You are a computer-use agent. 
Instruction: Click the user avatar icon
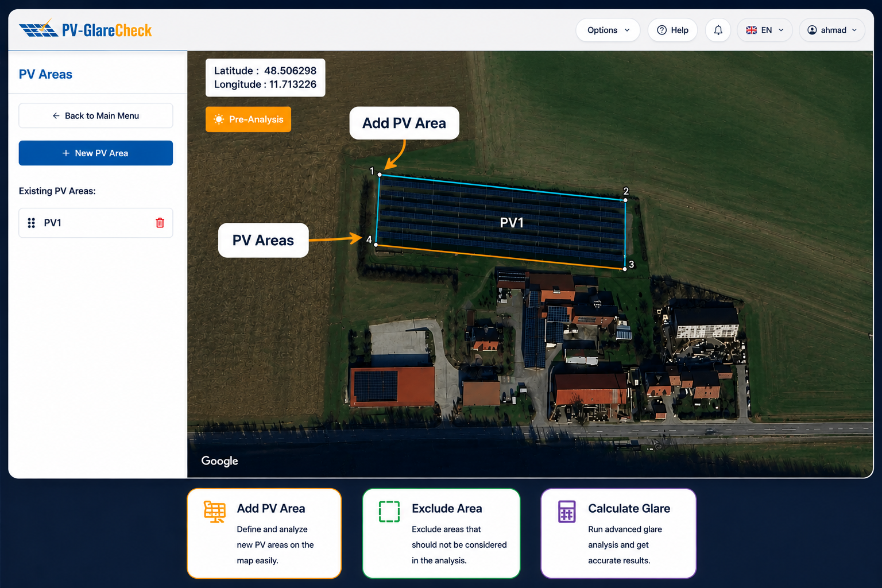click(x=812, y=30)
